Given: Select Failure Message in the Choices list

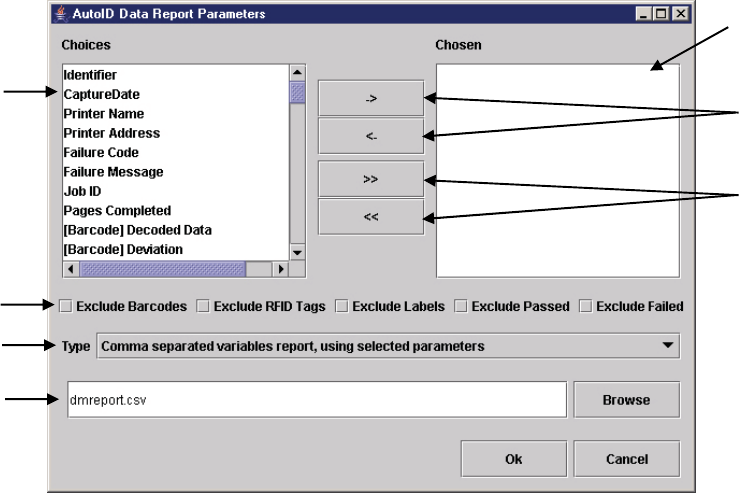Looking at the screenshot, I should click(175, 172).
